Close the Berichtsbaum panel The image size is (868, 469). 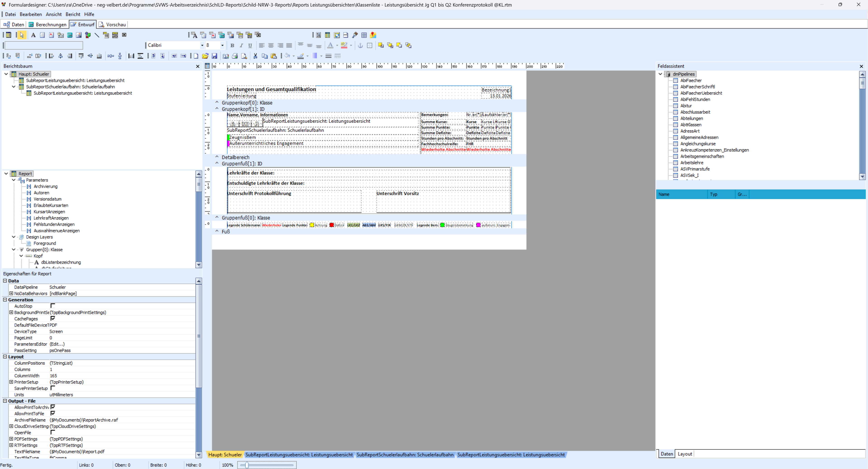click(198, 66)
